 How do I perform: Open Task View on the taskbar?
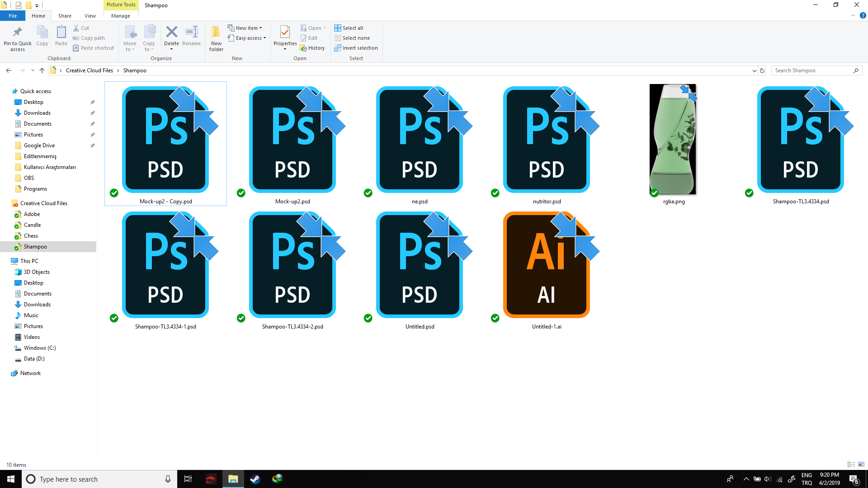[188, 479]
